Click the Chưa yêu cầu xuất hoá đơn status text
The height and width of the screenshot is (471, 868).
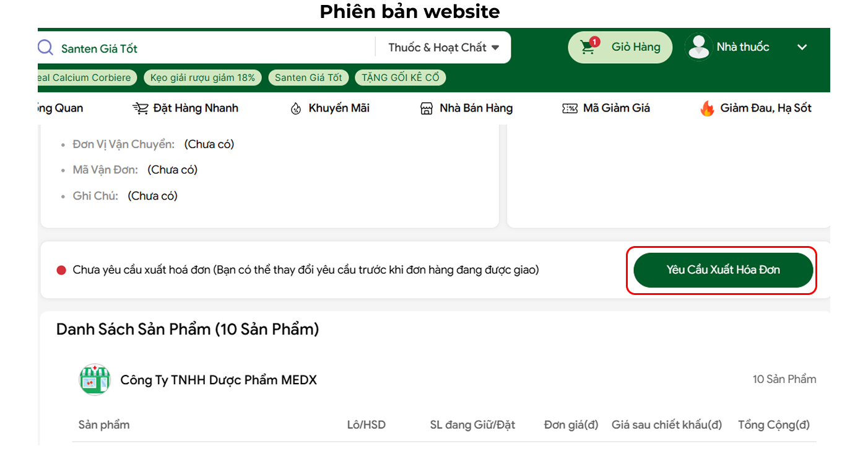[x=306, y=270]
